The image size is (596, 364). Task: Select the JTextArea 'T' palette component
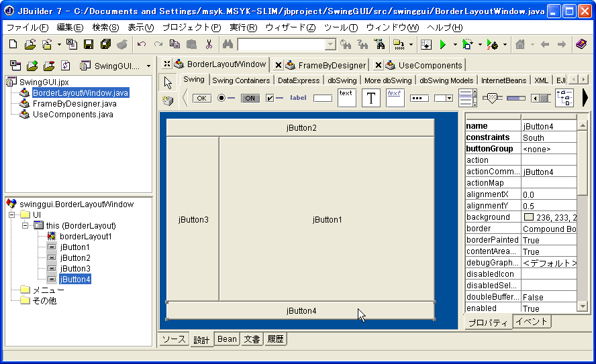point(371,98)
